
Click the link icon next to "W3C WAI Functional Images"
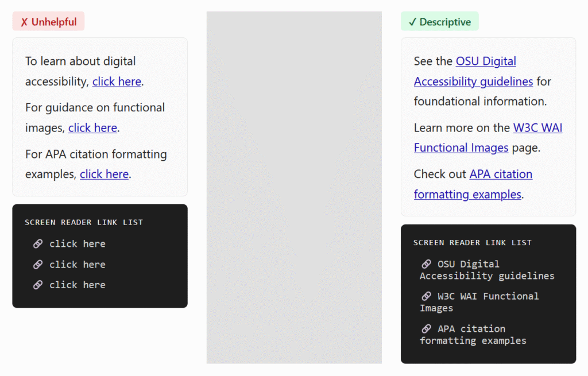(x=426, y=296)
